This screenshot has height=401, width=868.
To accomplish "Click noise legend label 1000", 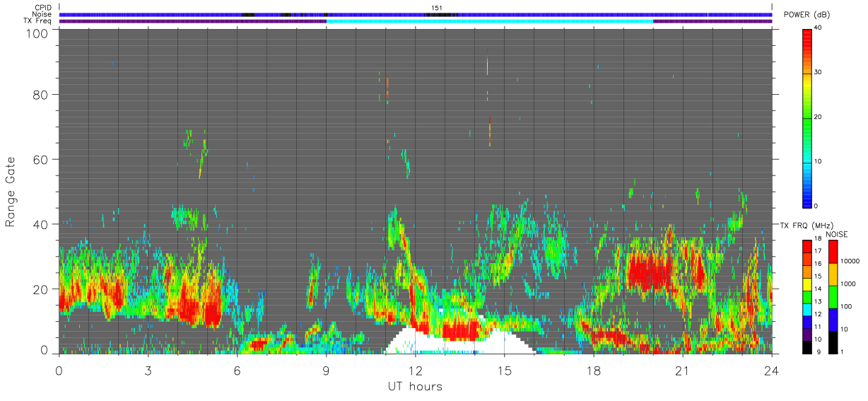I will [850, 285].
